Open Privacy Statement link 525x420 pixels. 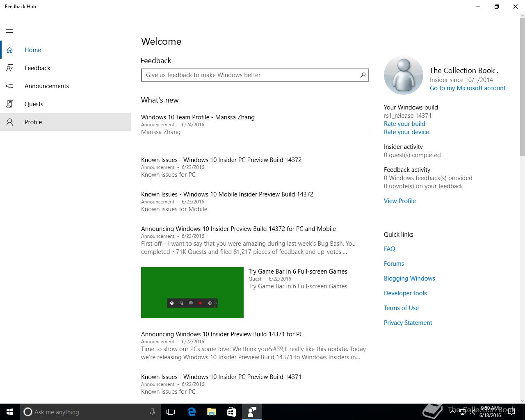click(408, 323)
